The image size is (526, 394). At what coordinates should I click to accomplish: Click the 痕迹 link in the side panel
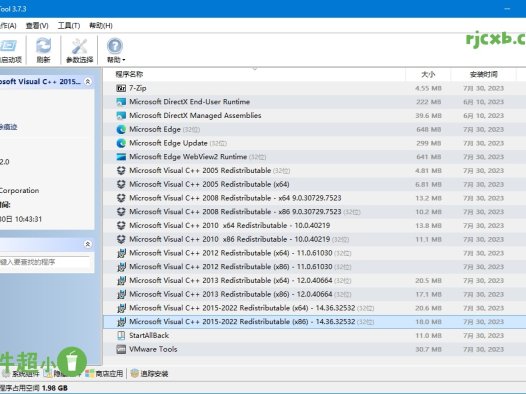pyautogui.click(x=8, y=127)
